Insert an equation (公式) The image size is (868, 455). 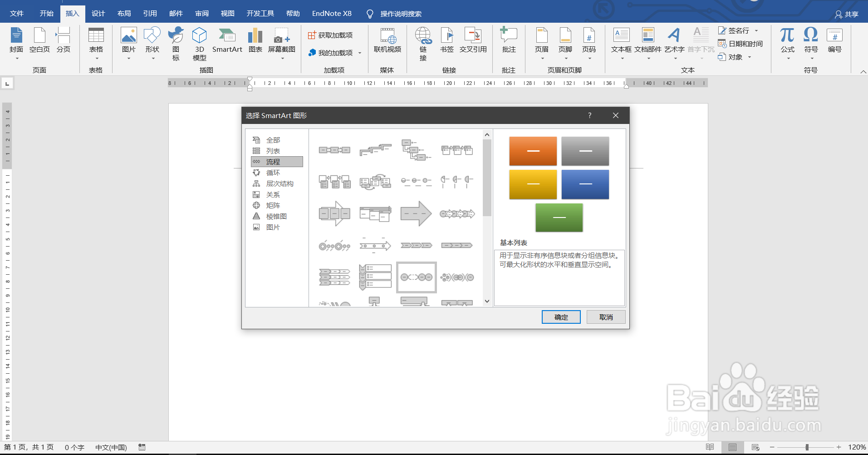point(788,44)
